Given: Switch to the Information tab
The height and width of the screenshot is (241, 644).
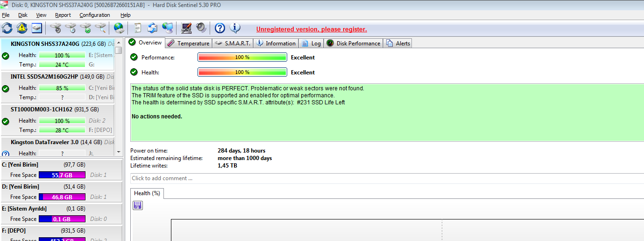Looking at the screenshot, I should point(276,43).
